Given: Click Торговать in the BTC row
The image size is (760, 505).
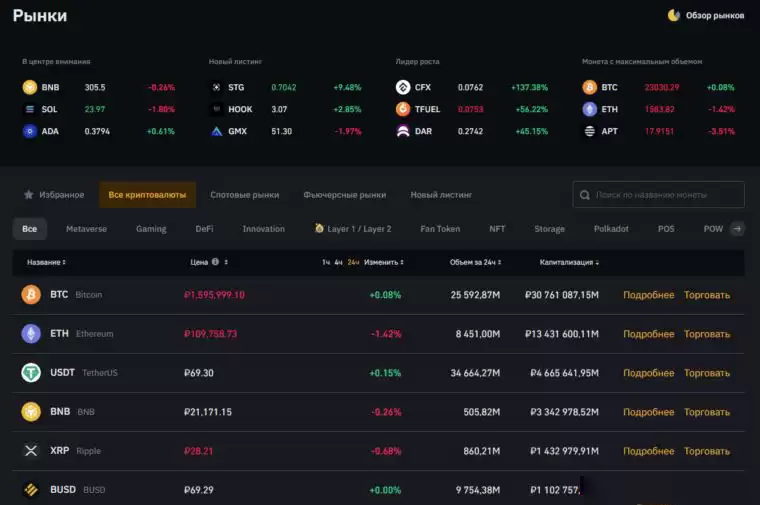Looking at the screenshot, I should (707, 295).
